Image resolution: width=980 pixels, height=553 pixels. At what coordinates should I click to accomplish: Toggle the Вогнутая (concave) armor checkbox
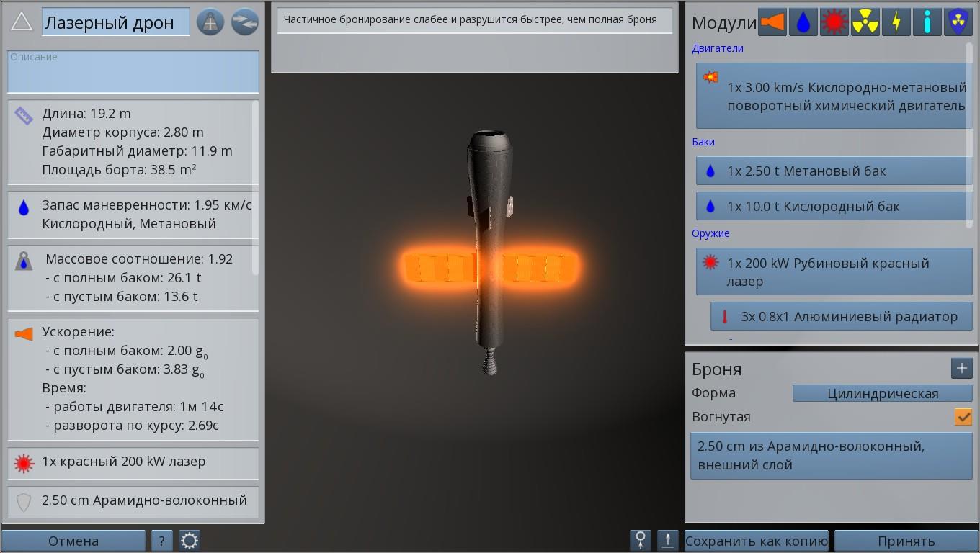click(963, 417)
